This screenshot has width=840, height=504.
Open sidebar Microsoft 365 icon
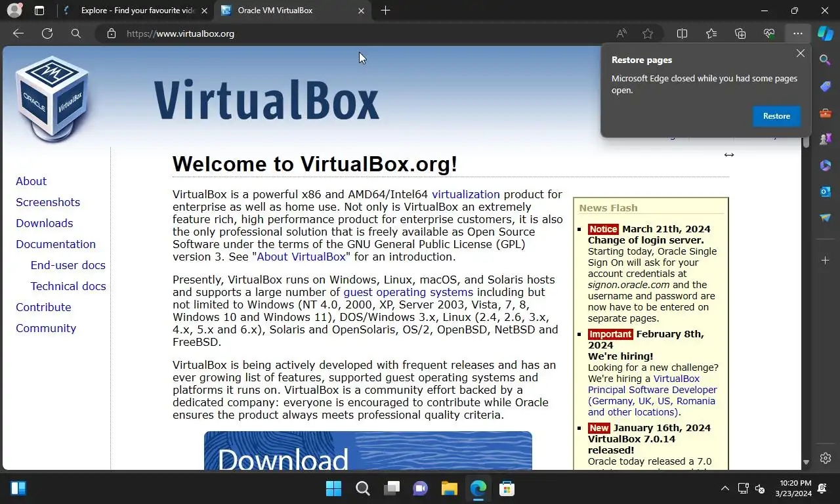coord(826,165)
